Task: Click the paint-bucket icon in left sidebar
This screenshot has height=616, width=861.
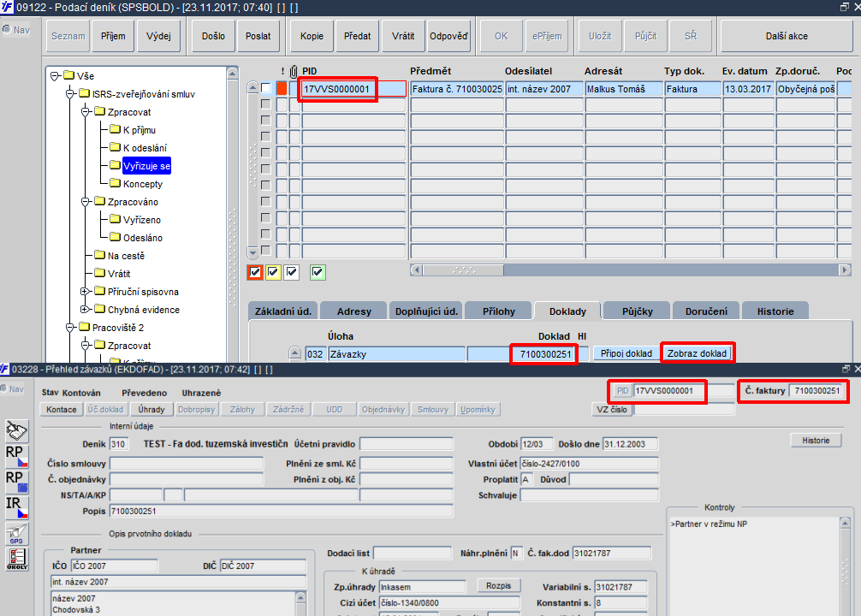Action: [x=16, y=431]
